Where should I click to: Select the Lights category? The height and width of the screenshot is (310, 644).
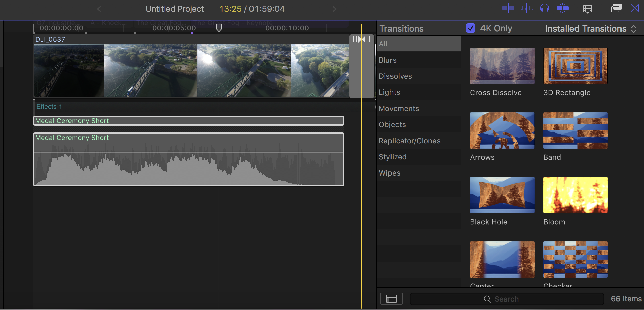419,92
